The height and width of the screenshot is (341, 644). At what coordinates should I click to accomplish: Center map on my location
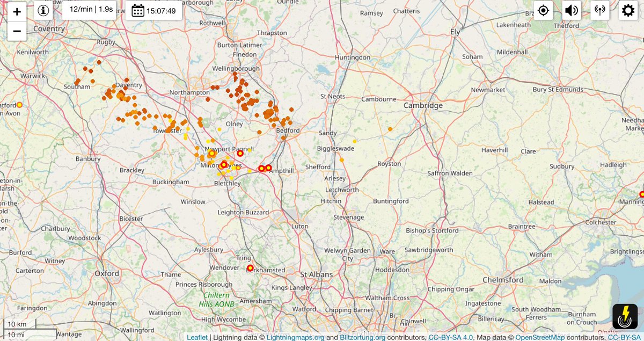543,10
